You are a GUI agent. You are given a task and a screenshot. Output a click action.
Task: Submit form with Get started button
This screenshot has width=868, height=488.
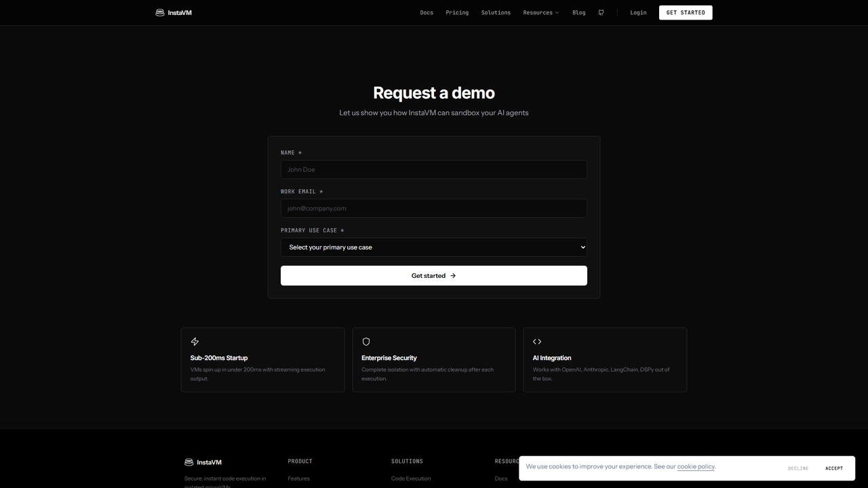pos(434,276)
